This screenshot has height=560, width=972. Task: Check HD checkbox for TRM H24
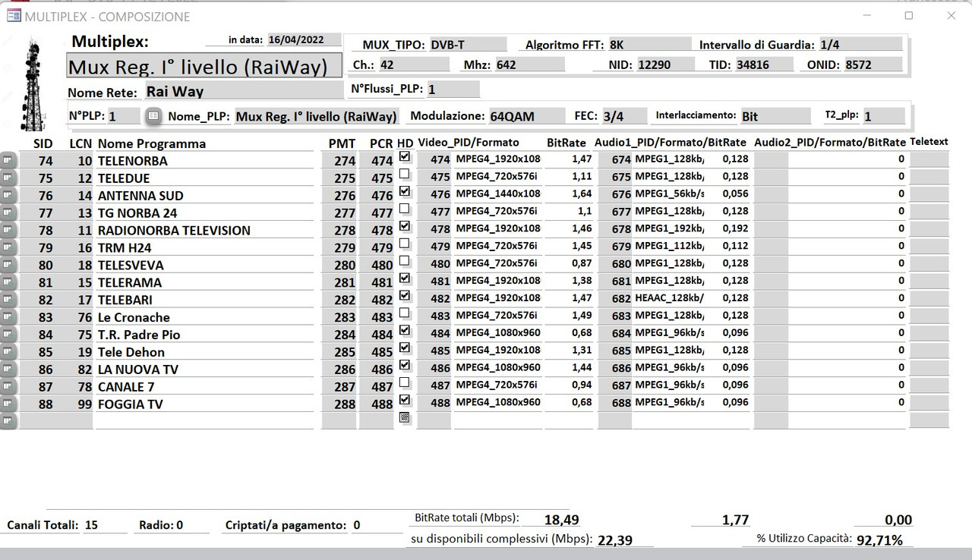tap(405, 244)
